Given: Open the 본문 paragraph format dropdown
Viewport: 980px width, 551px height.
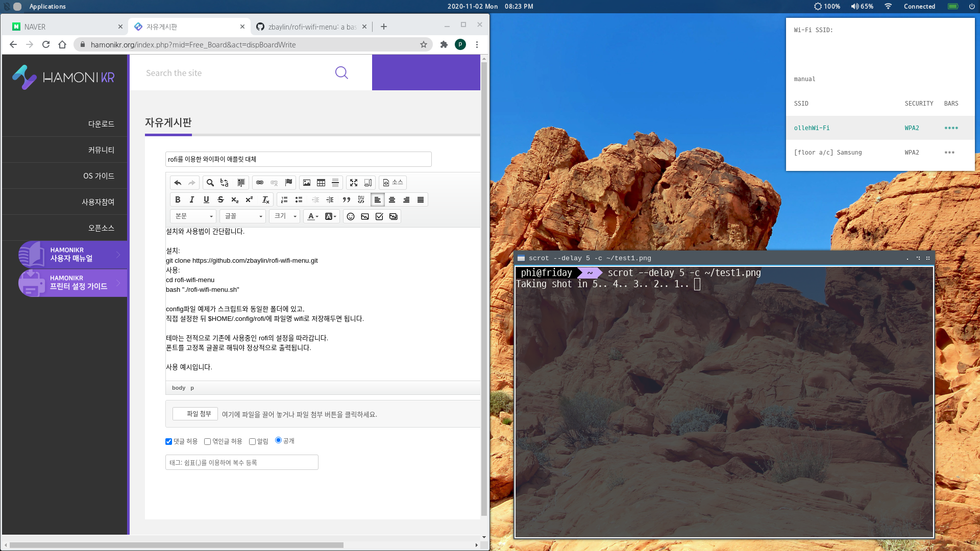Looking at the screenshot, I should pyautogui.click(x=194, y=216).
